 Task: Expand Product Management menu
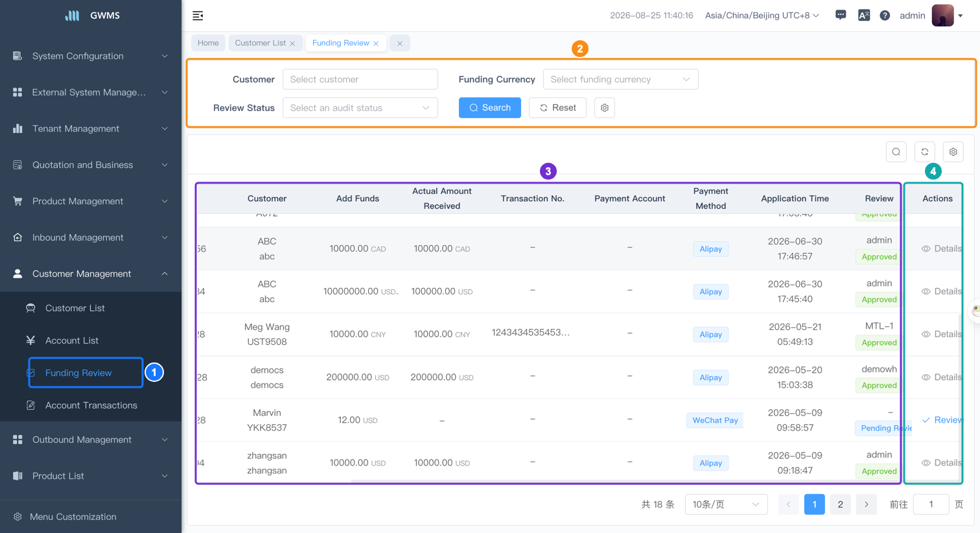point(91,201)
